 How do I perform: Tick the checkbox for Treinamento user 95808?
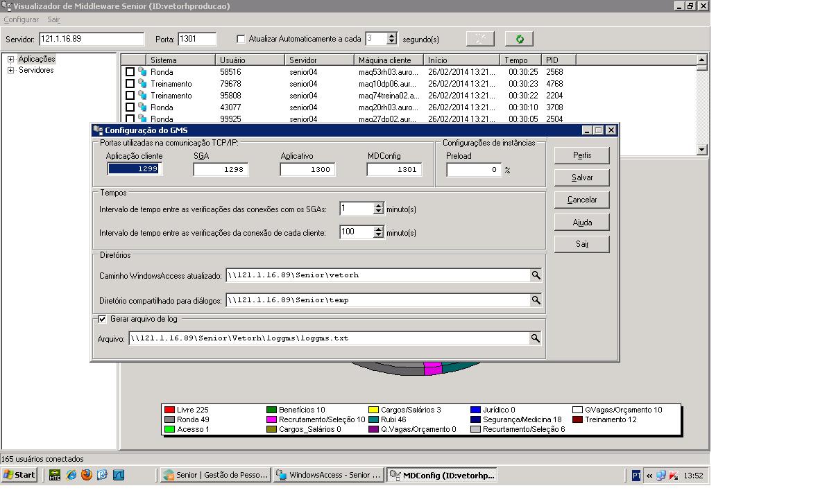click(130, 96)
